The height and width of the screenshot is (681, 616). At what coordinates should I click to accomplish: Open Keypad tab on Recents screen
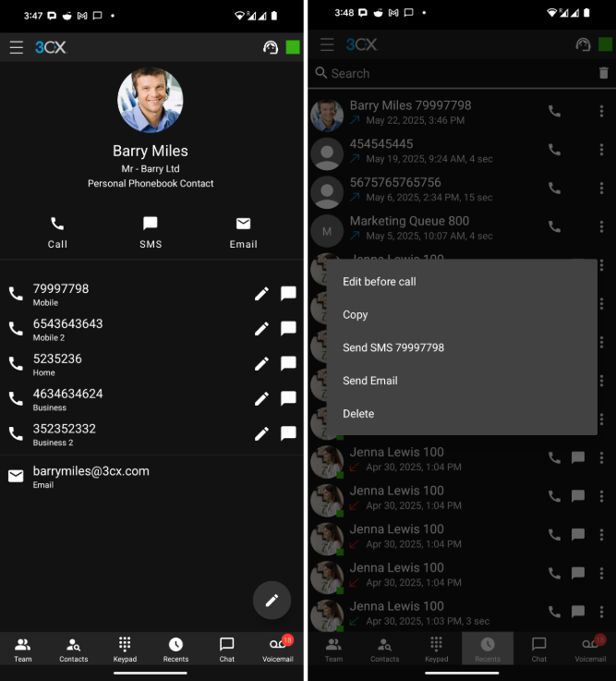click(436, 650)
